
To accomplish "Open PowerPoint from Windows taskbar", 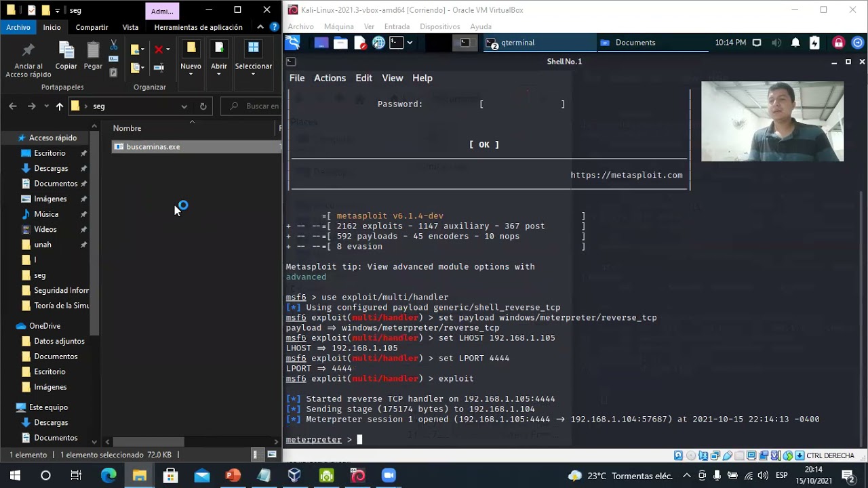I will [233, 476].
